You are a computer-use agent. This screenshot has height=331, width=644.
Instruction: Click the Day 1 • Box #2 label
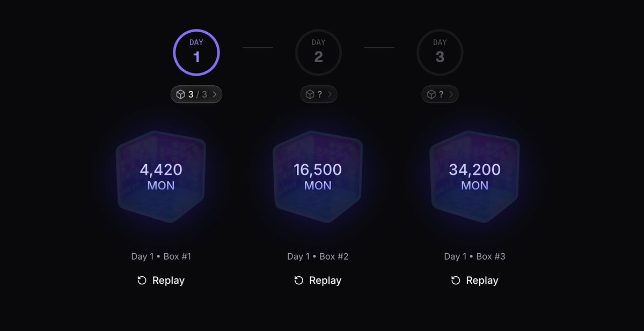pos(318,256)
